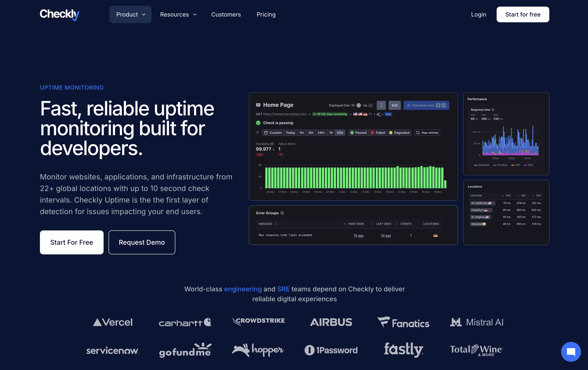This screenshot has height=370, width=588.
Task: Expand the Product dropdown menu
Action: click(130, 15)
